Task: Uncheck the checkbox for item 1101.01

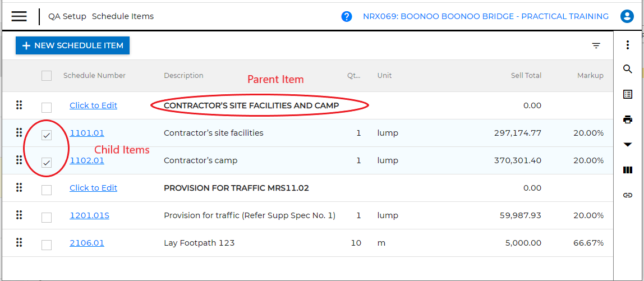Action: click(x=47, y=135)
